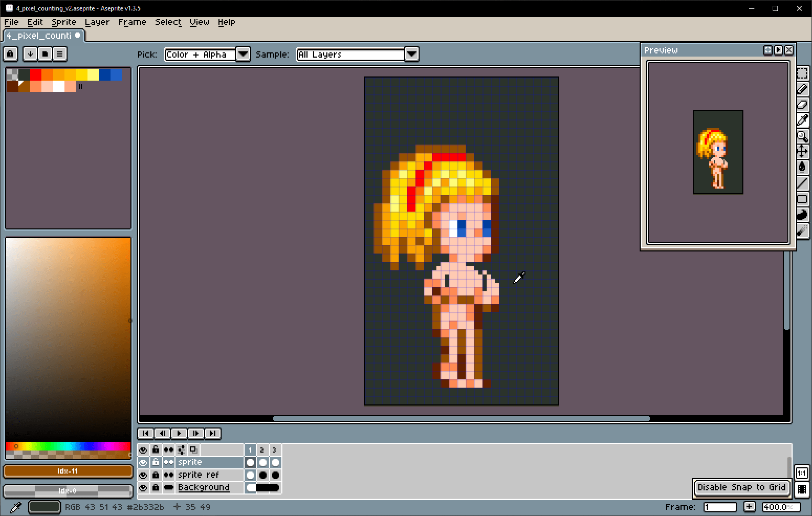Expand the Sample All Layers dropdown
Image resolution: width=812 pixels, height=516 pixels.
click(412, 54)
